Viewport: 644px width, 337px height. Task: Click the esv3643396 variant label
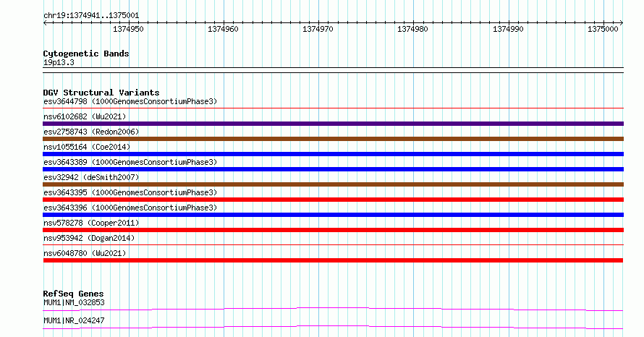pos(130,208)
